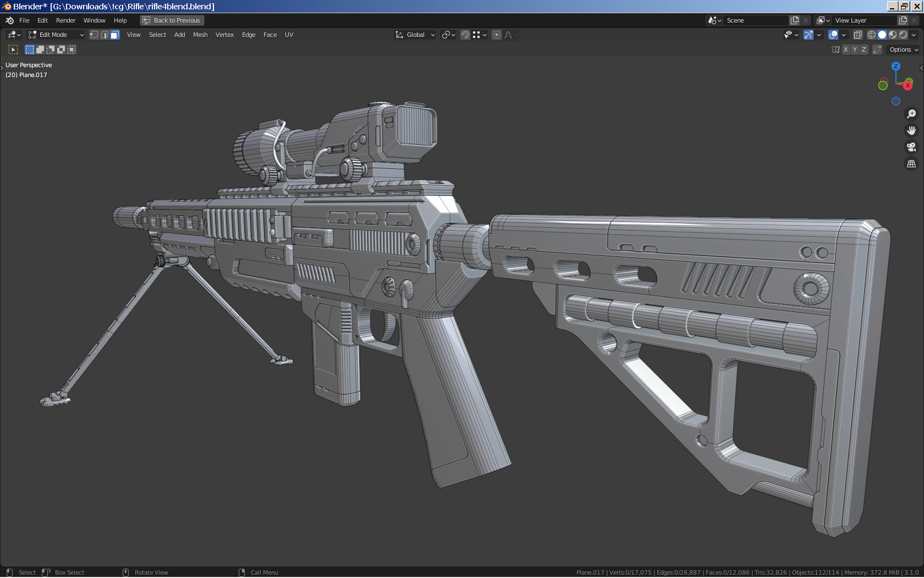Click the Z axis on the navigation gizmo
The width and height of the screenshot is (924, 578).
pos(896,66)
